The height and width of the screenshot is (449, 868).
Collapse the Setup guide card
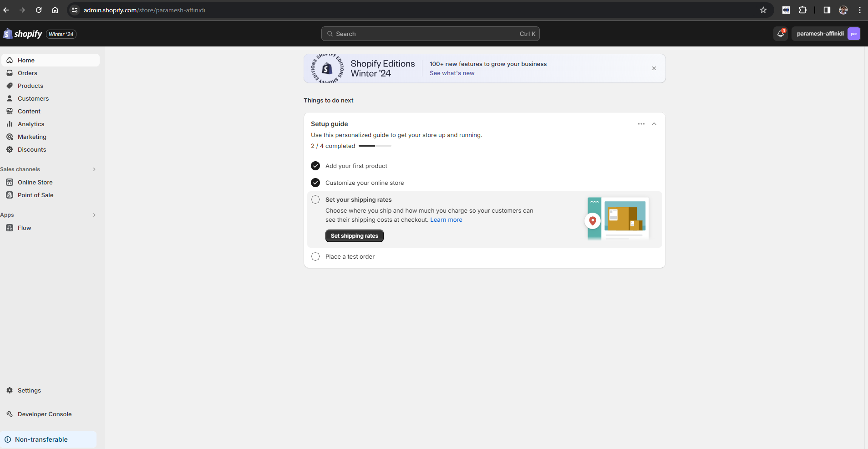pos(654,124)
